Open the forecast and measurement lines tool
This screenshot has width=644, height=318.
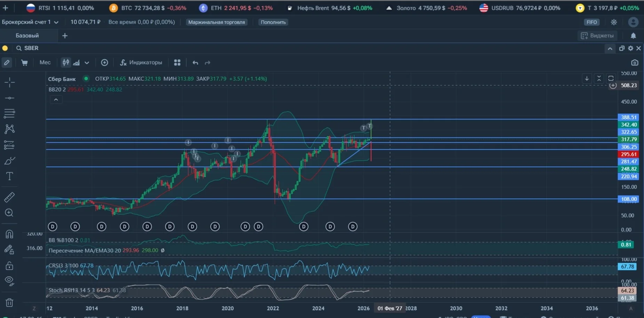coord(9,145)
